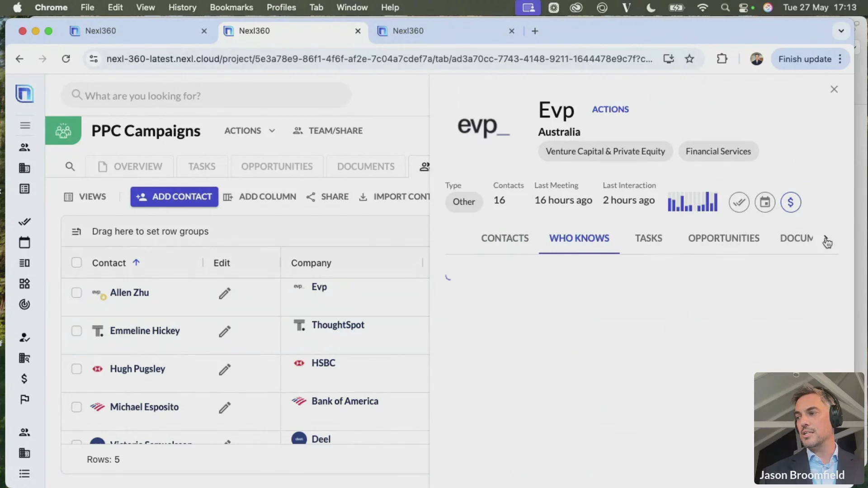
Task: Open the Chrome History menu
Action: point(182,7)
